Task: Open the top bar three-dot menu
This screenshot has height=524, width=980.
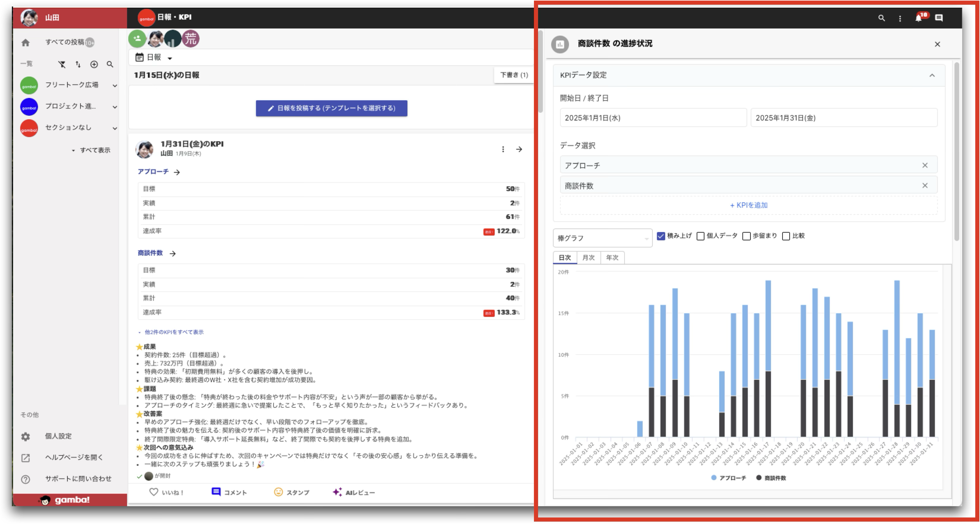Action: (x=900, y=18)
